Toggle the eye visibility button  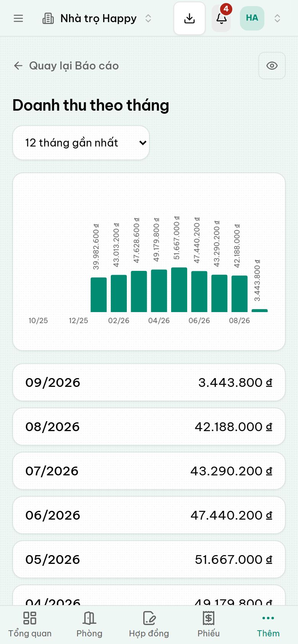coord(272,66)
